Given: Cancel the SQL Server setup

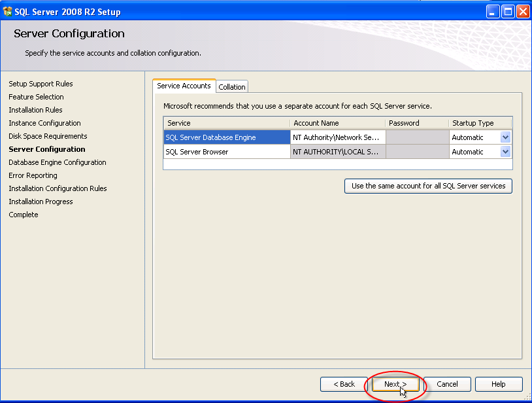Looking at the screenshot, I should (447, 384).
